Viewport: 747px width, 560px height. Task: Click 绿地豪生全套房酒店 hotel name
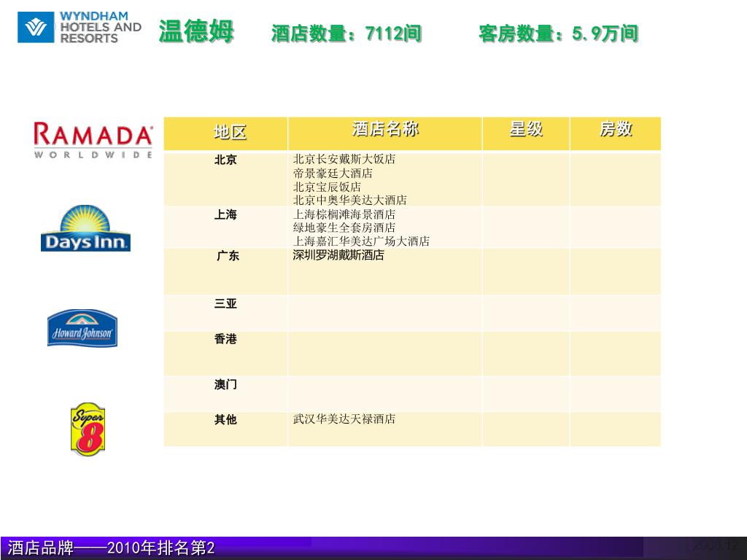point(344,227)
